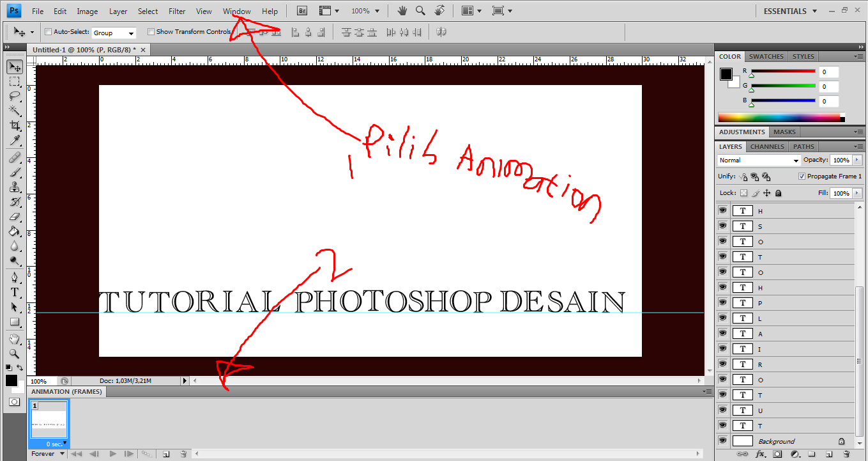Click the foreground color swatch in toolbox
The image size is (868, 461).
11,380
